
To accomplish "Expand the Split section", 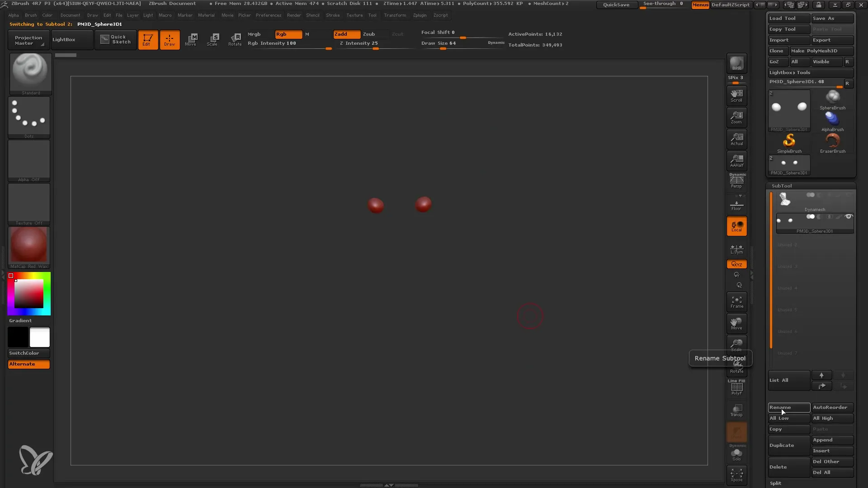I will pos(775,483).
